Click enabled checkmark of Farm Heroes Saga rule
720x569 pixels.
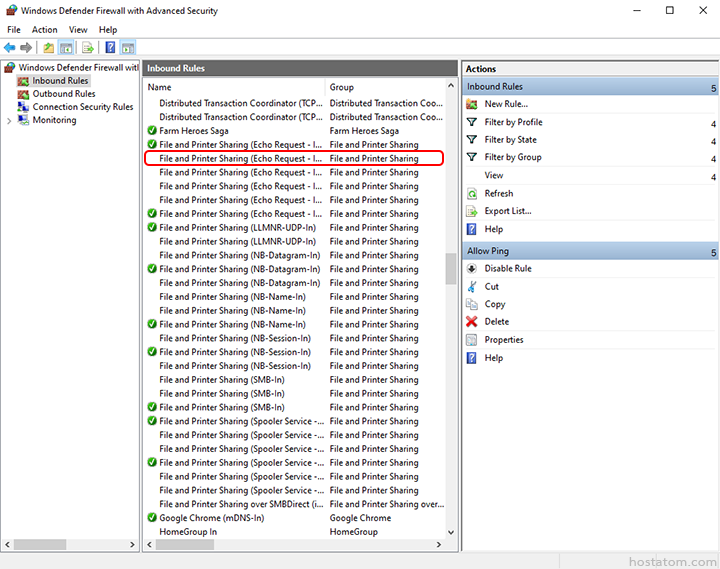pos(152,131)
